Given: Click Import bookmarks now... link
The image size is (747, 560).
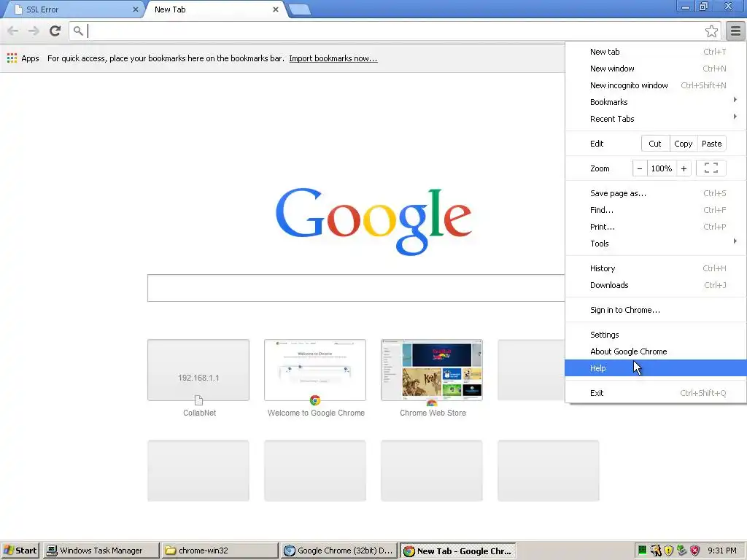Looking at the screenshot, I should coord(333,58).
